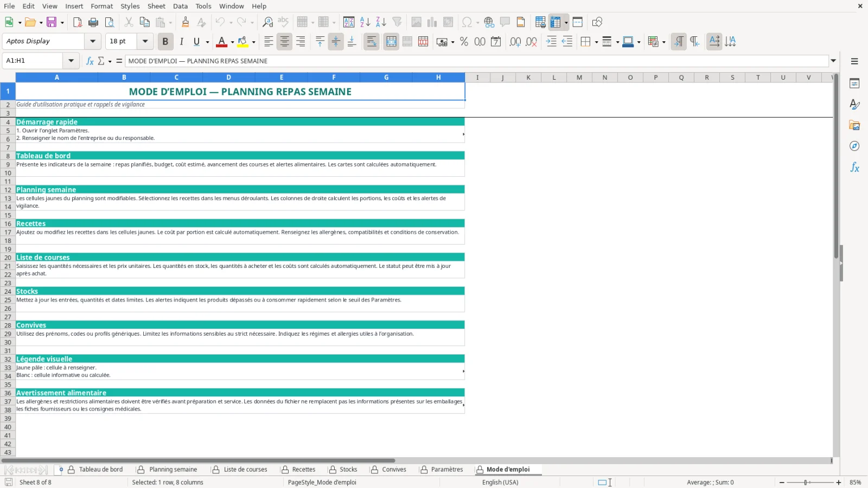Open the font name dropdown
The height and width of the screenshot is (488, 868).
point(93,41)
